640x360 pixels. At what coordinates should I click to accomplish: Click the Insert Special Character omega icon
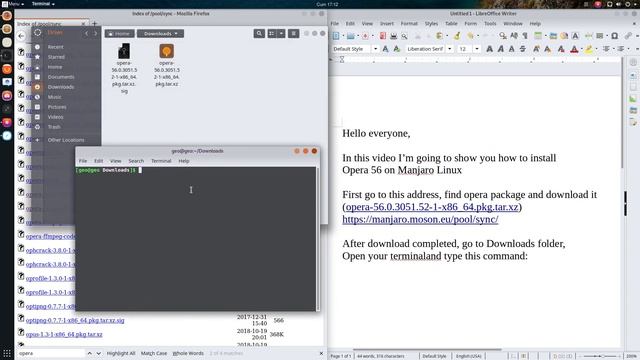coord(614,36)
